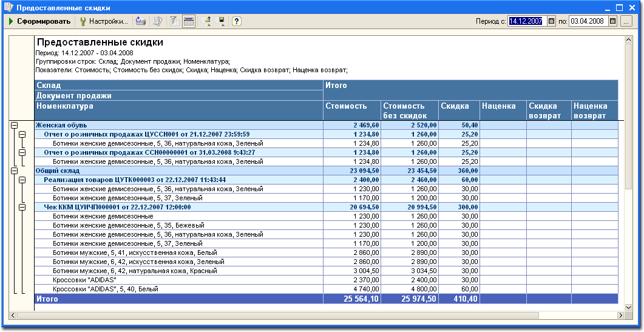Click cost cell 23 094,50
The height and width of the screenshot is (332, 644).
coord(352,171)
